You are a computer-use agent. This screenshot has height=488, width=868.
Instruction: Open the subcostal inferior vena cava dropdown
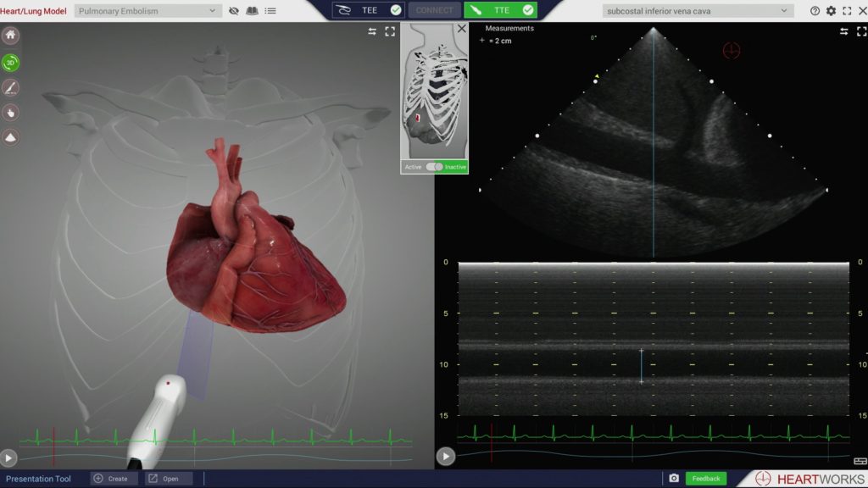pos(698,11)
